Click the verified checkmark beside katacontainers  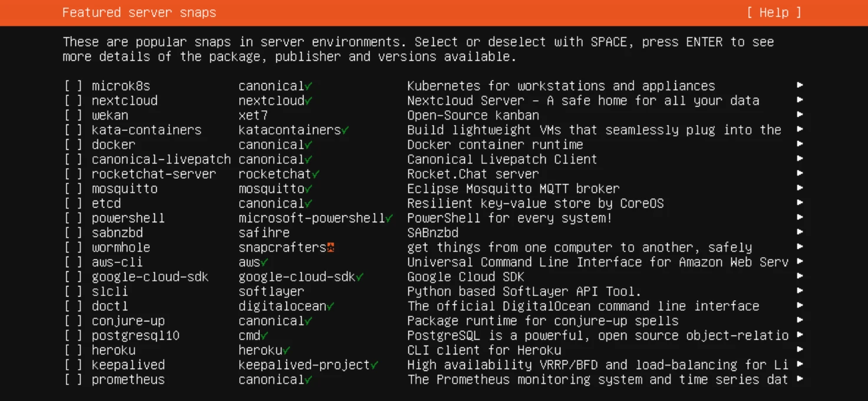pos(345,130)
